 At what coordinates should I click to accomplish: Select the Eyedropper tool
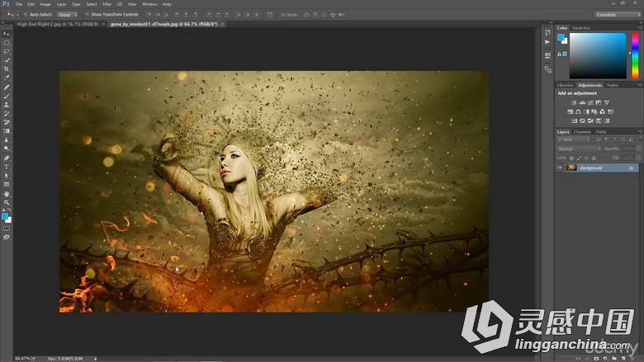pyautogui.click(x=6, y=78)
